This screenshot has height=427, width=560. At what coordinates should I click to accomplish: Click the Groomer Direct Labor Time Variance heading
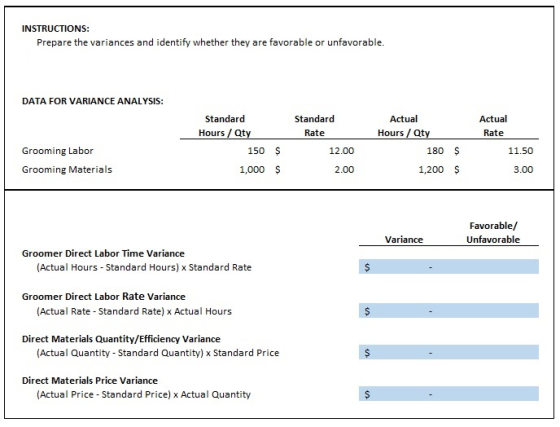pyautogui.click(x=103, y=253)
